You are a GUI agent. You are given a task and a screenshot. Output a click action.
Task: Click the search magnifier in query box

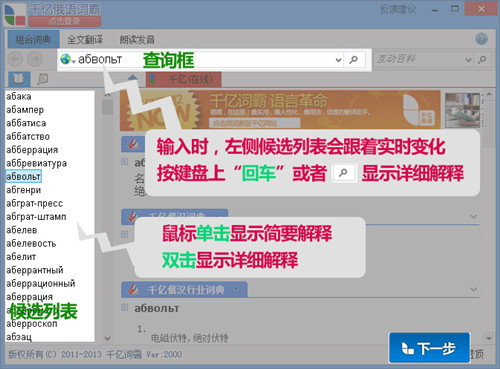pyautogui.click(x=353, y=60)
